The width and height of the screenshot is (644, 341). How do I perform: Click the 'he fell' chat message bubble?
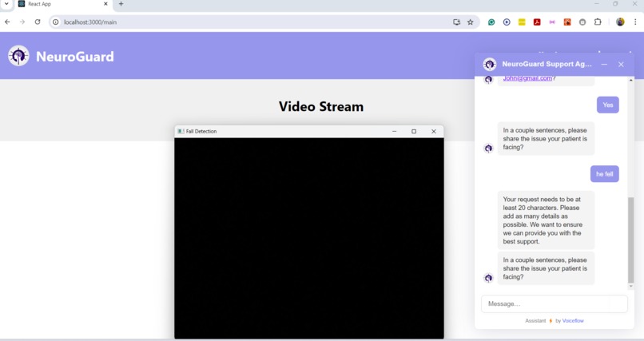pyautogui.click(x=605, y=174)
